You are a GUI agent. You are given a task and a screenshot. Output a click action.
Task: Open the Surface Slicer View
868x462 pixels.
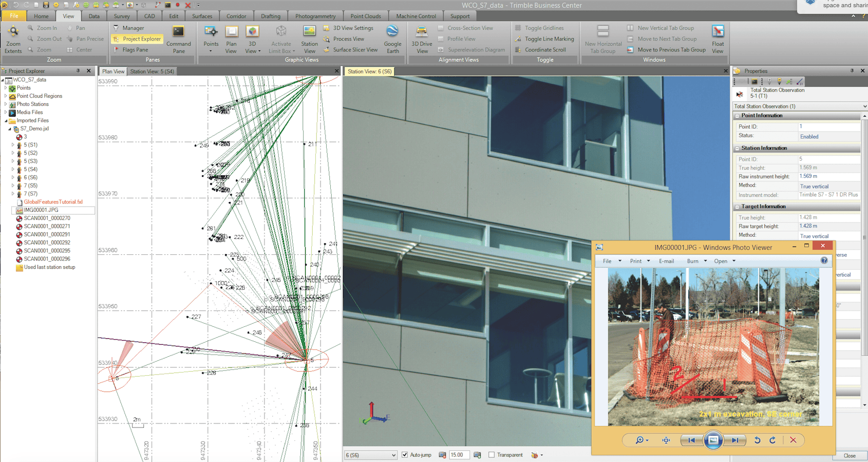[350, 50]
